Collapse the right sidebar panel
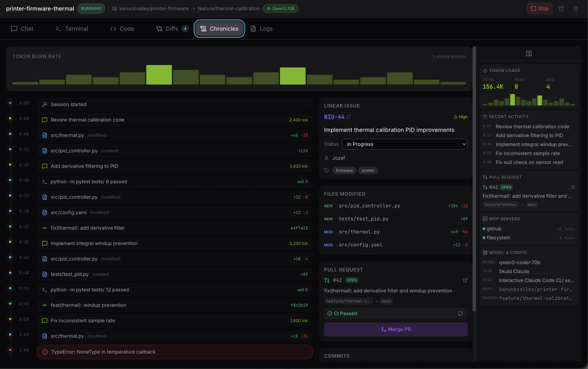The height and width of the screenshot is (369, 588). click(529, 53)
